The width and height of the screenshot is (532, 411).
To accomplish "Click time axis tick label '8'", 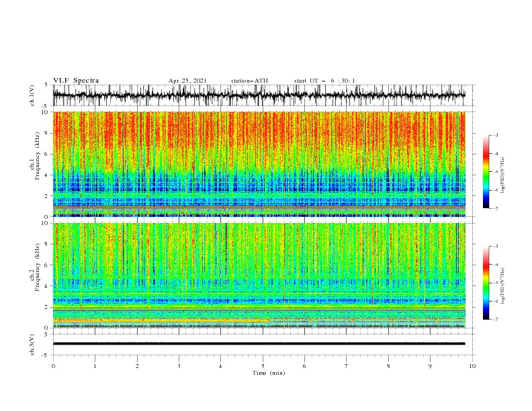I will pyautogui.click(x=388, y=366).
